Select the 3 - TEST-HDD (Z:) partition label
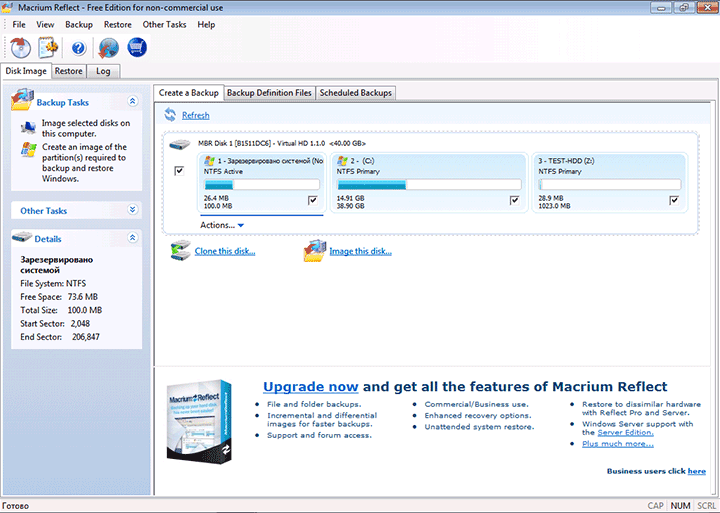This screenshot has width=720, height=513. (566, 161)
